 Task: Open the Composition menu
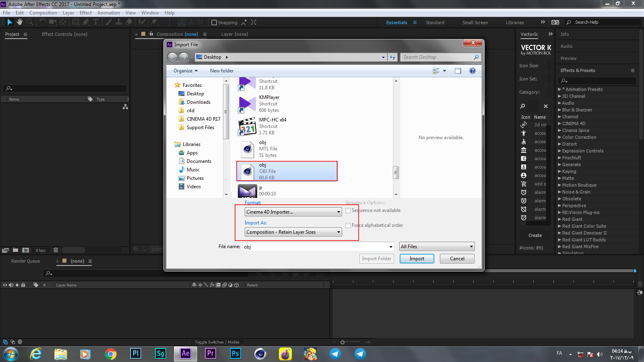[43, 13]
